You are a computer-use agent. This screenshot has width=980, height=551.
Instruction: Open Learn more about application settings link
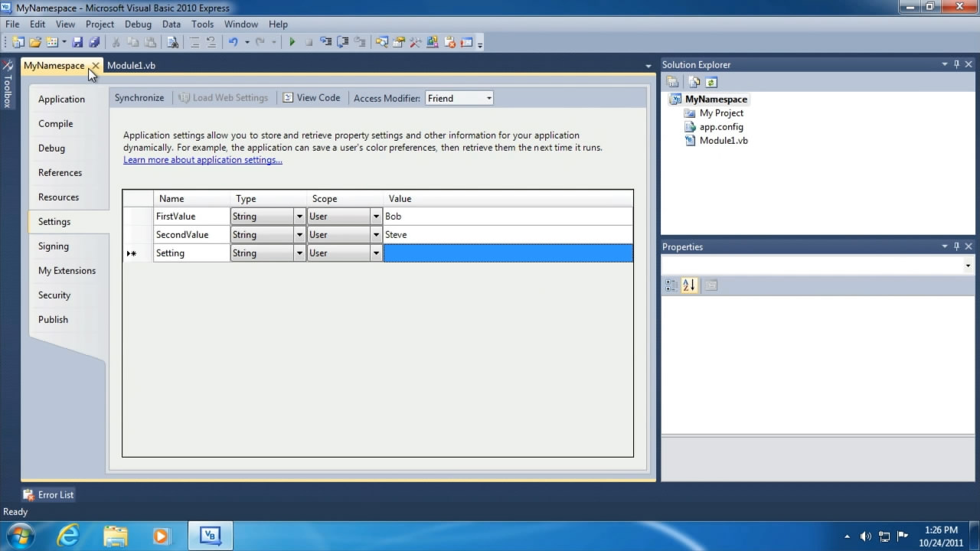203,160
